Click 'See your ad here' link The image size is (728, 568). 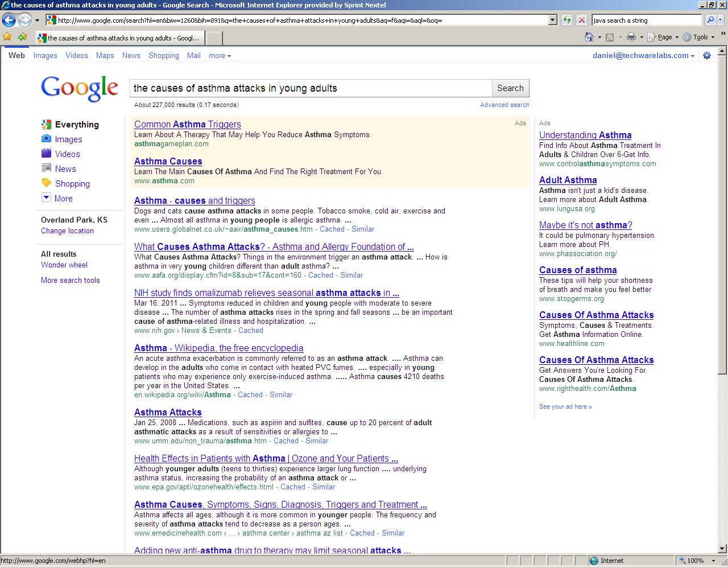click(x=565, y=406)
